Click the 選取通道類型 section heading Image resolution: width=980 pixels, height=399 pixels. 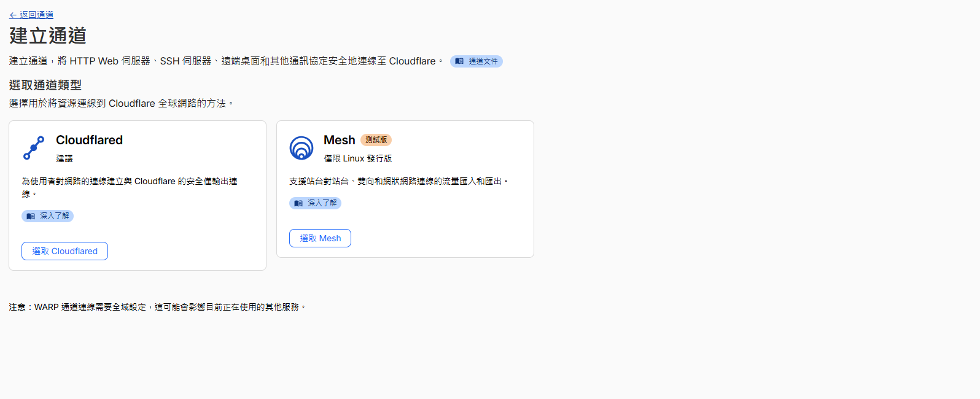point(45,85)
